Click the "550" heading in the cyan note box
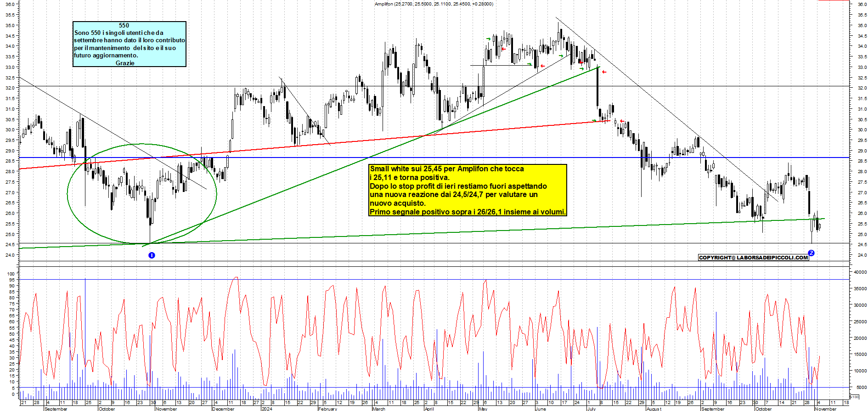Viewport: 868px width, 411px height. [x=124, y=26]
